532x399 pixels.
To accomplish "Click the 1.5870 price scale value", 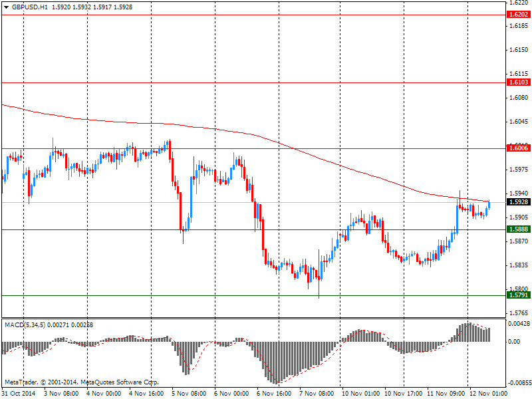I will point(519,241).
